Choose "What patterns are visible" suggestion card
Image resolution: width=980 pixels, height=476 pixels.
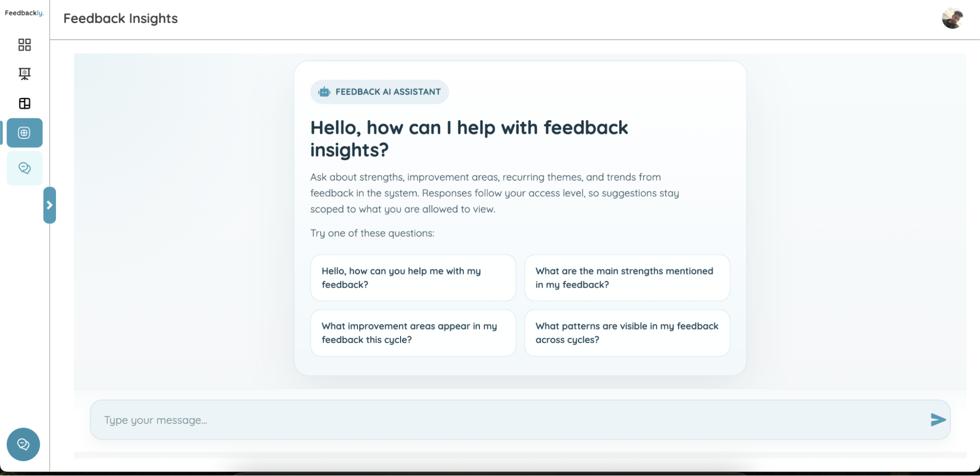tap(627, 333)
